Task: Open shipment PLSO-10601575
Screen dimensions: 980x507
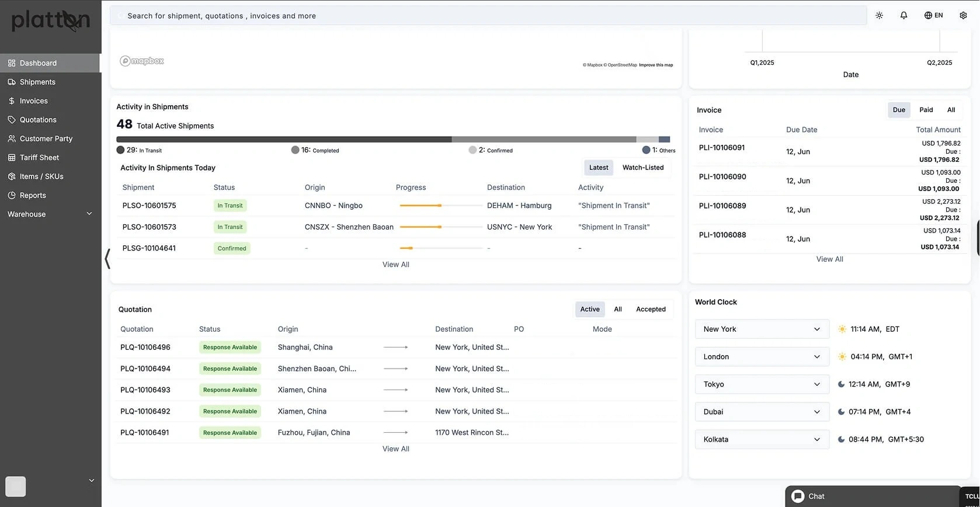Action: [149, 206]
